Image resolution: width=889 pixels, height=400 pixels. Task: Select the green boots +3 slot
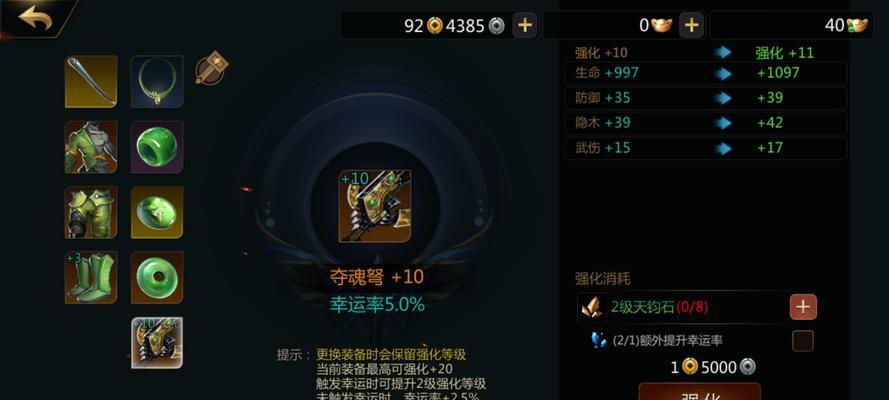tap(91, 277)
